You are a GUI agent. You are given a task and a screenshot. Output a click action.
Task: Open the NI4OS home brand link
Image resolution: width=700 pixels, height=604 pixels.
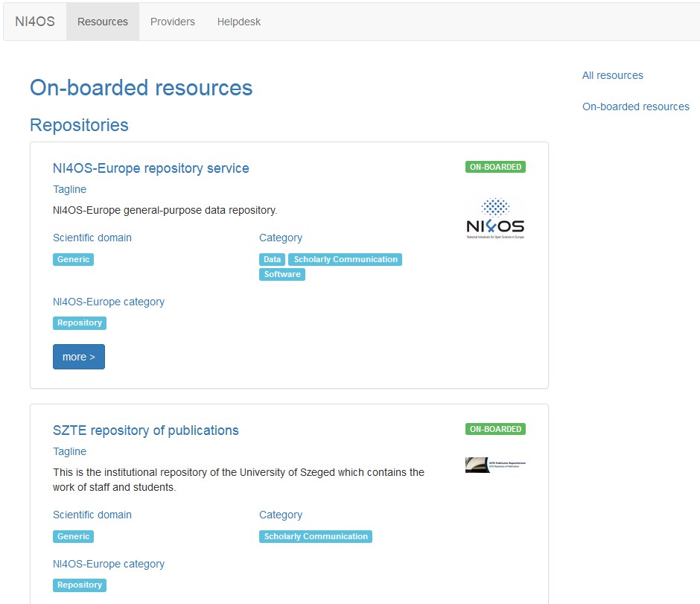click(x=35, y=22)
